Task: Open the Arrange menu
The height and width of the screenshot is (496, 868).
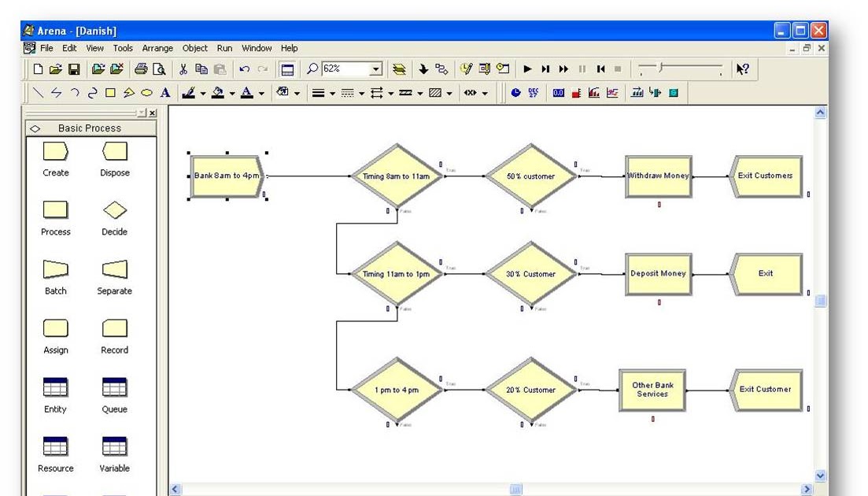Action: point(157,48)
